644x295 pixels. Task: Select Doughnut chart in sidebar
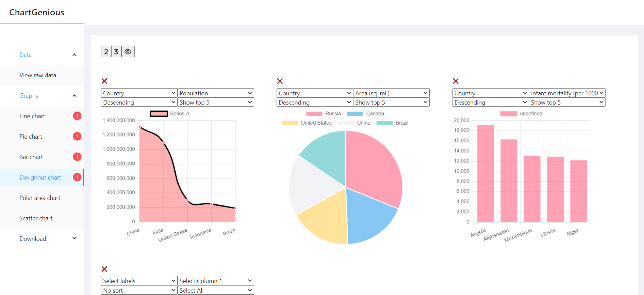click(x=42, y=177)
